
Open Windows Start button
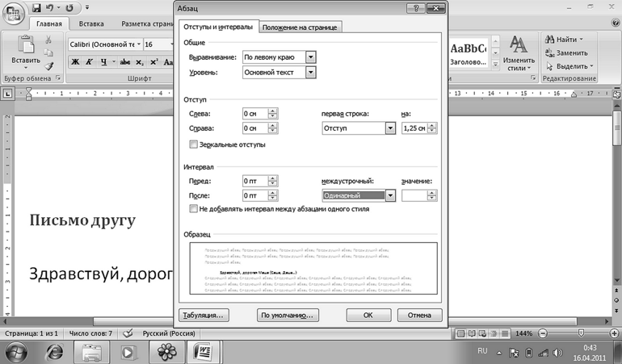pyautogui.click(x=16, y=352)
